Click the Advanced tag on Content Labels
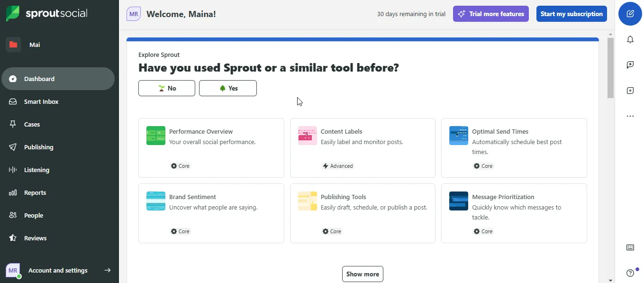The image size is (644, 283). coord(338,166)
